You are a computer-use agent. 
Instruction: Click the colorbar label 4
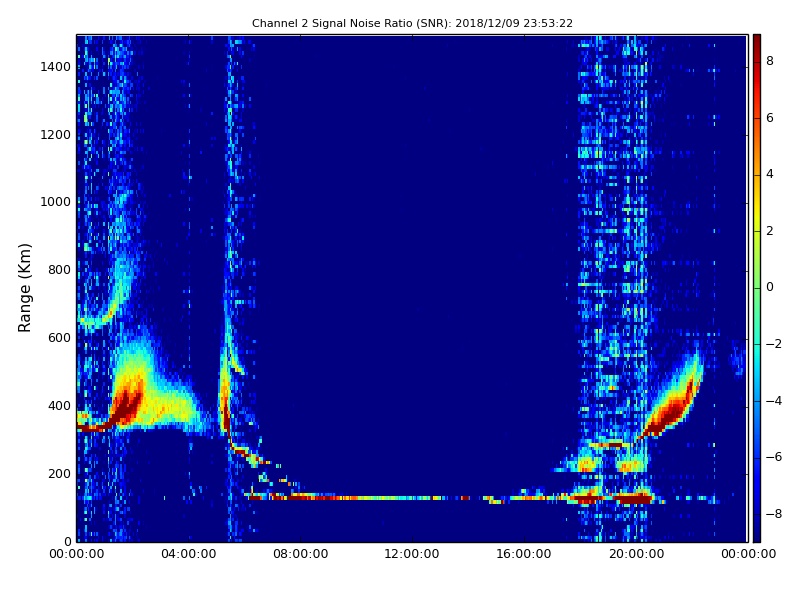[770, 174]
